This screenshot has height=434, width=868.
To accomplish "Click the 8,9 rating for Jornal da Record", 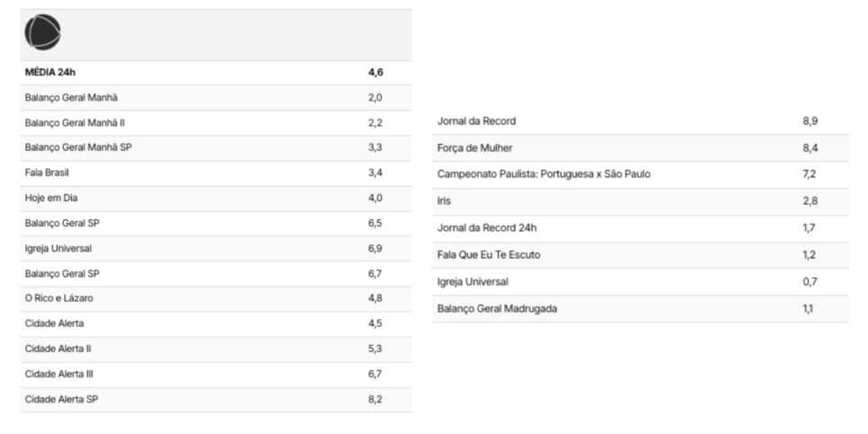I will click(x=810, y=120).
